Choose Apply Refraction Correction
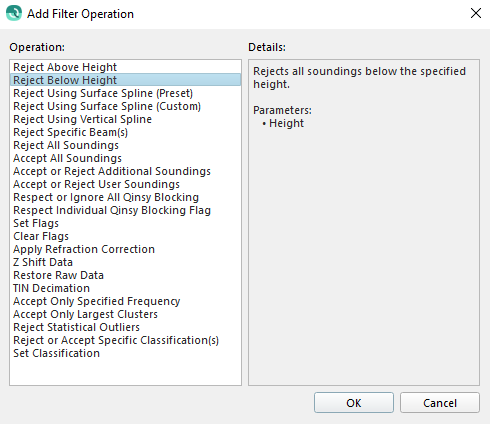 (x=125, y=249)
